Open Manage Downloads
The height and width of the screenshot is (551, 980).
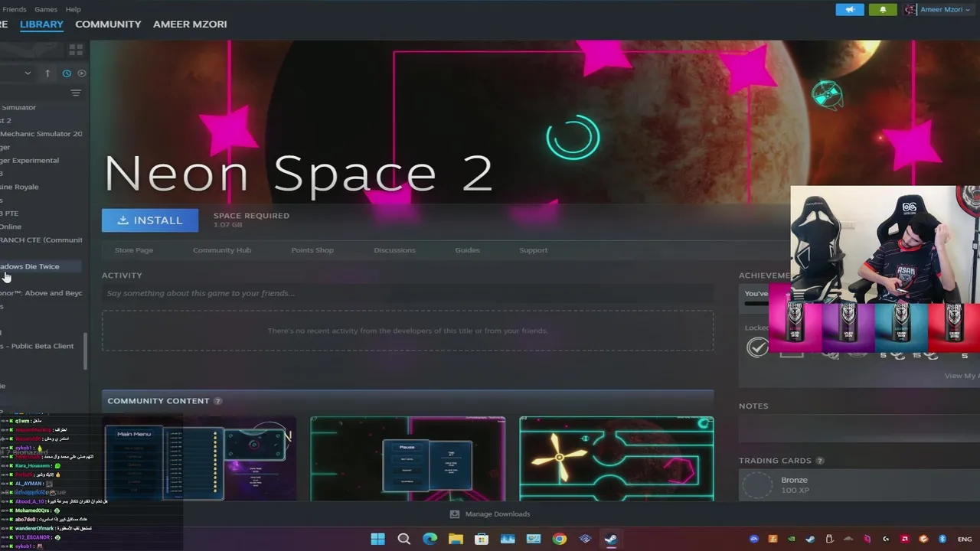pos(490,514)
